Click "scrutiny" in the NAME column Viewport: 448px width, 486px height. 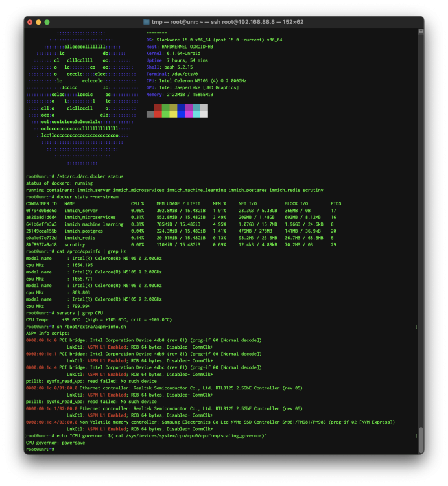[75, 244]
